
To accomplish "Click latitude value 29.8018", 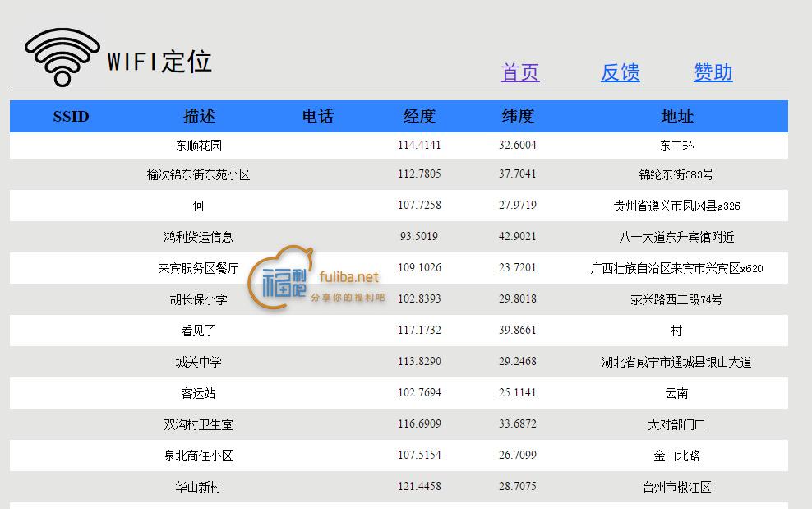I will (518, 298).
